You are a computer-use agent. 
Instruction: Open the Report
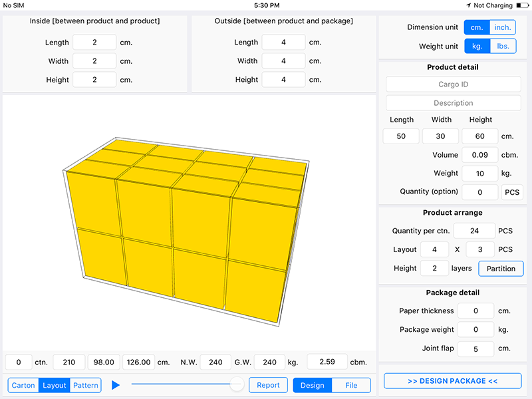(x=268, y=385)
